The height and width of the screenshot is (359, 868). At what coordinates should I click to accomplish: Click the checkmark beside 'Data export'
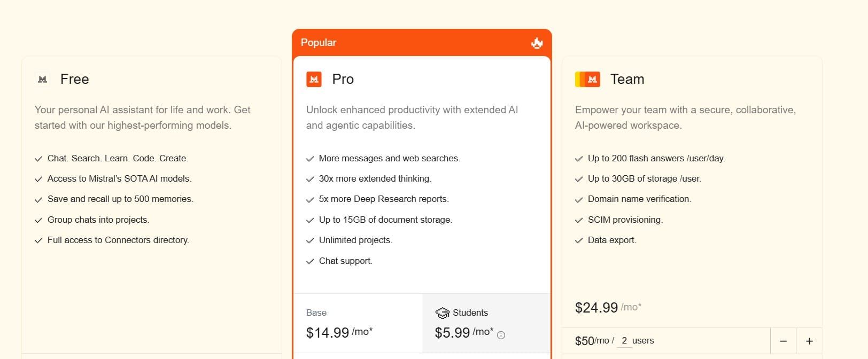pyautogui.click(x=579, y=240)
